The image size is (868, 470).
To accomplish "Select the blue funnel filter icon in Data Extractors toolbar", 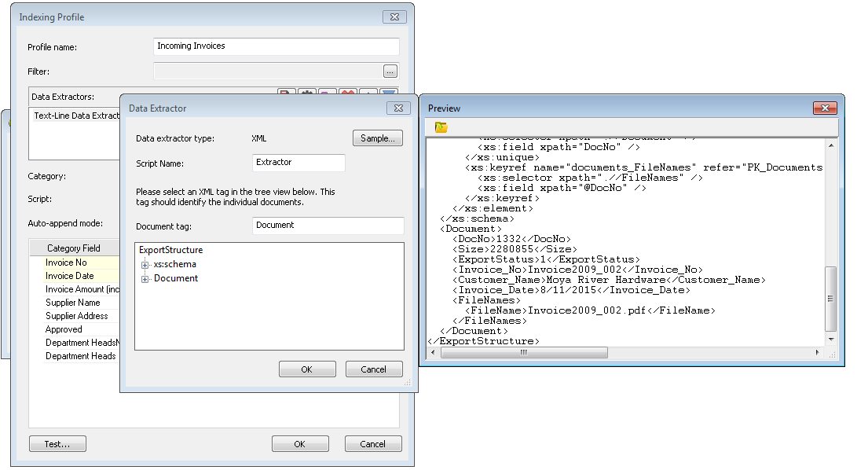I will [x=388, y=93].
